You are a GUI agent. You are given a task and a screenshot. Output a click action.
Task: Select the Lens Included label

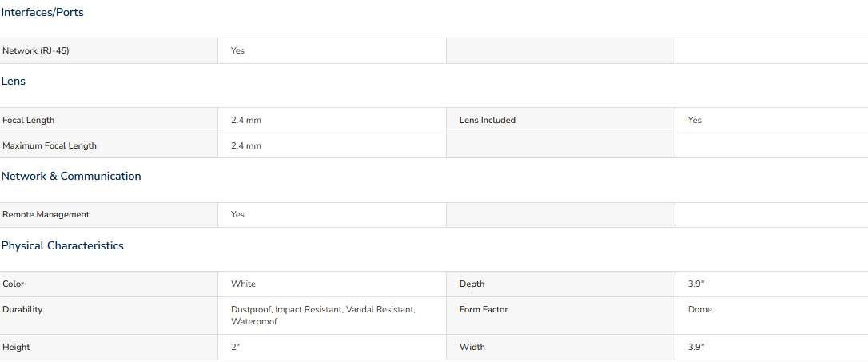(487, 120)
